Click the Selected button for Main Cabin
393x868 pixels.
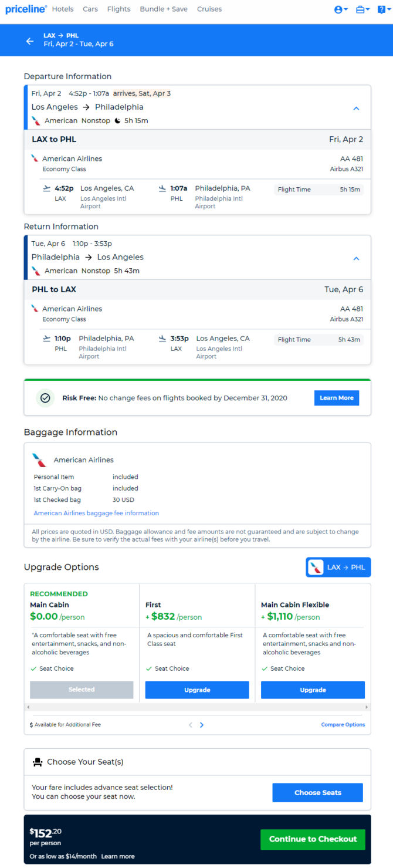pos(82,690)
